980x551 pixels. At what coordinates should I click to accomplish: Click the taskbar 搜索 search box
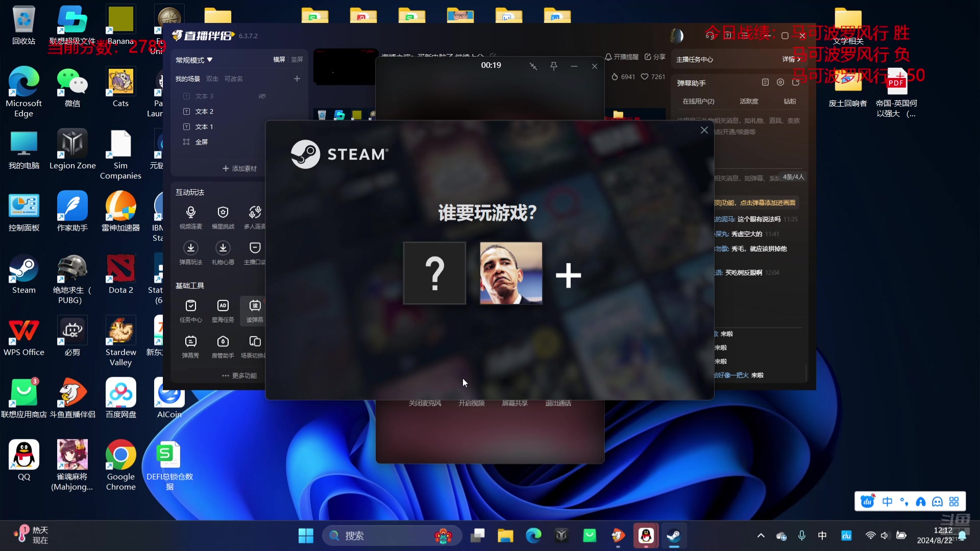pos(391,536)
